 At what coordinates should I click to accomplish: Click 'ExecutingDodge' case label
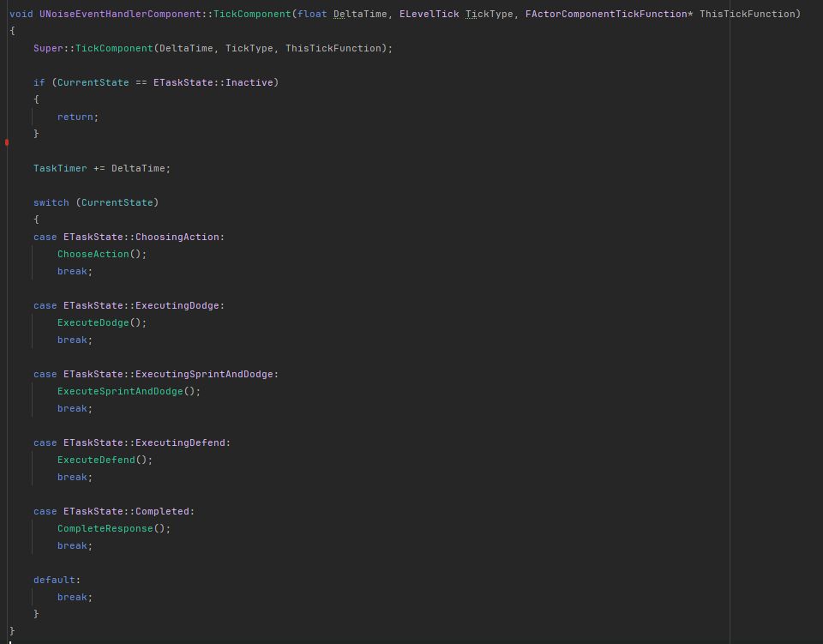[177, 305]
